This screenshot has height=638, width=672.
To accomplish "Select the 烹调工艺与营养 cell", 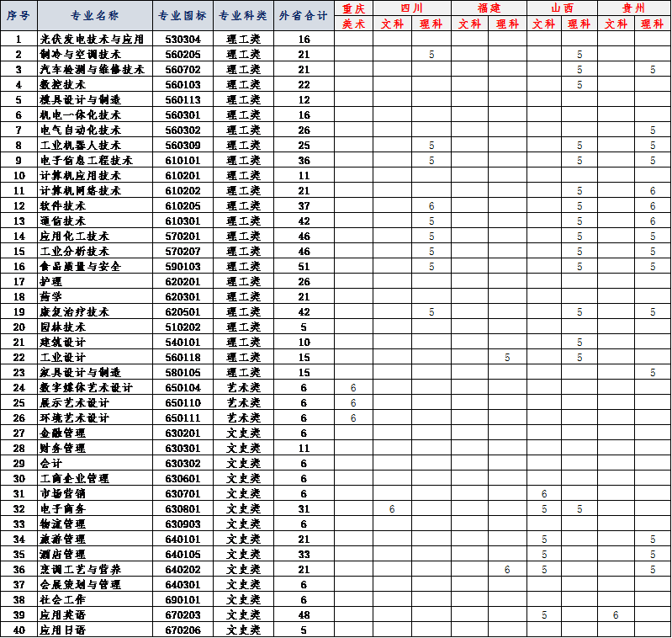I will pos(95,569).
